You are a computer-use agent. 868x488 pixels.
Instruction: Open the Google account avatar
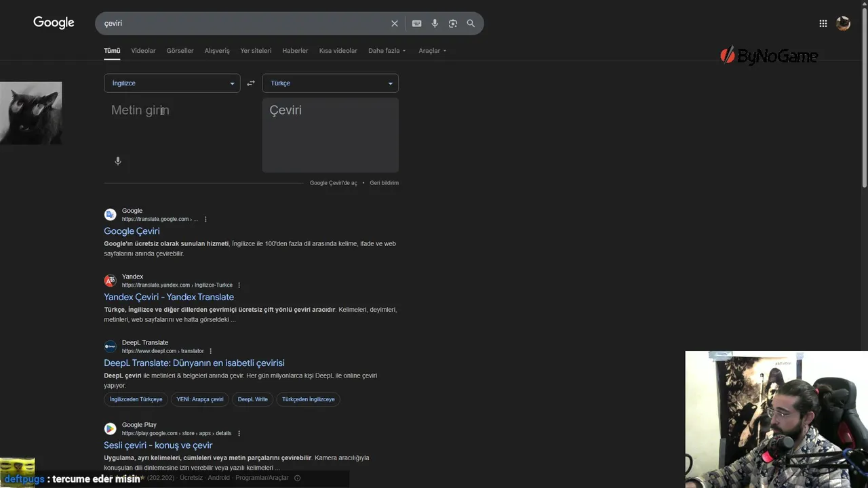click(843, 24)
